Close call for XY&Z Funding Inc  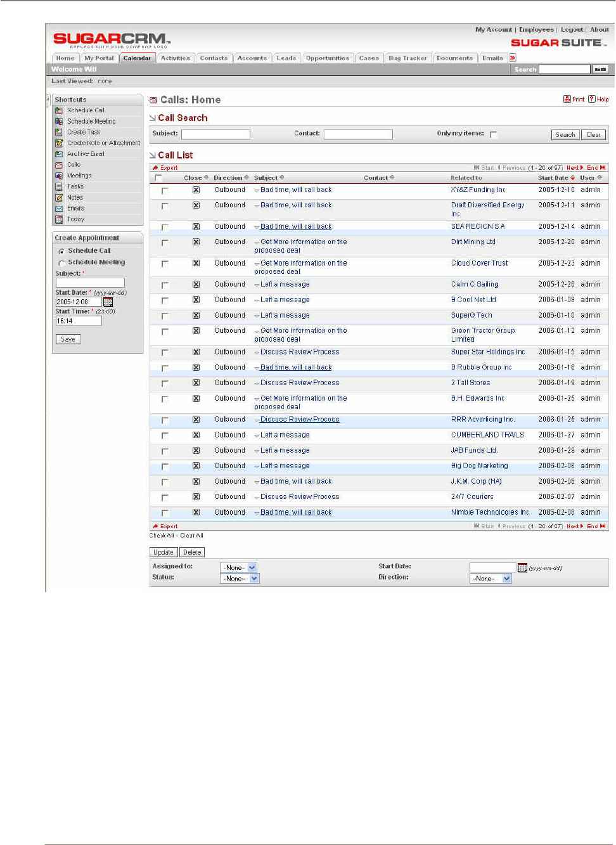(196, 190)
